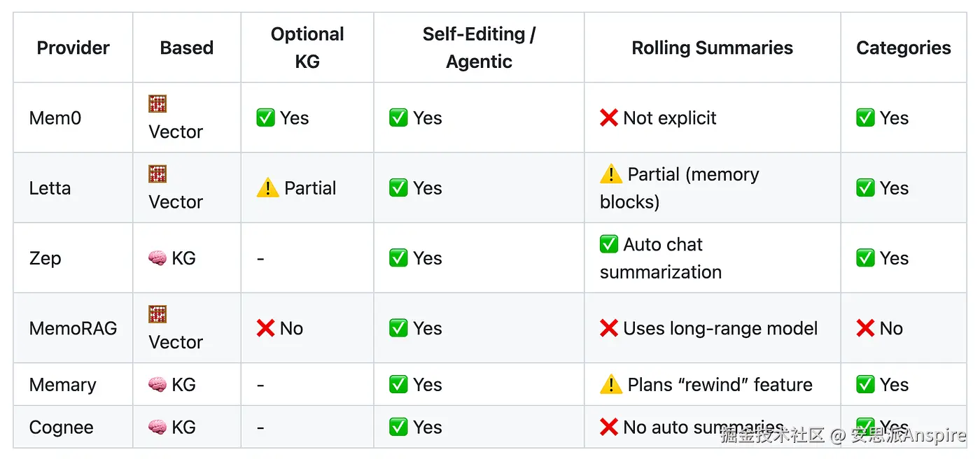
Task: Click the abacus icon in the Mem0 row
Action: click(x=157, y=104)
